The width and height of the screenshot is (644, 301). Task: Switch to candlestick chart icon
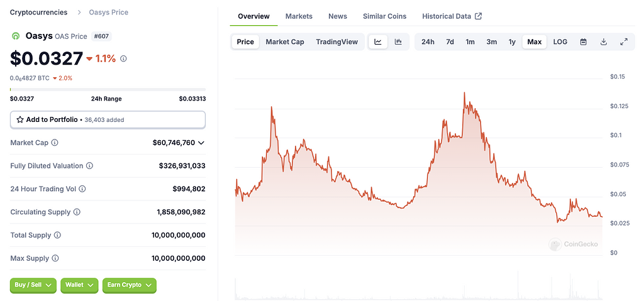(398, 42)
